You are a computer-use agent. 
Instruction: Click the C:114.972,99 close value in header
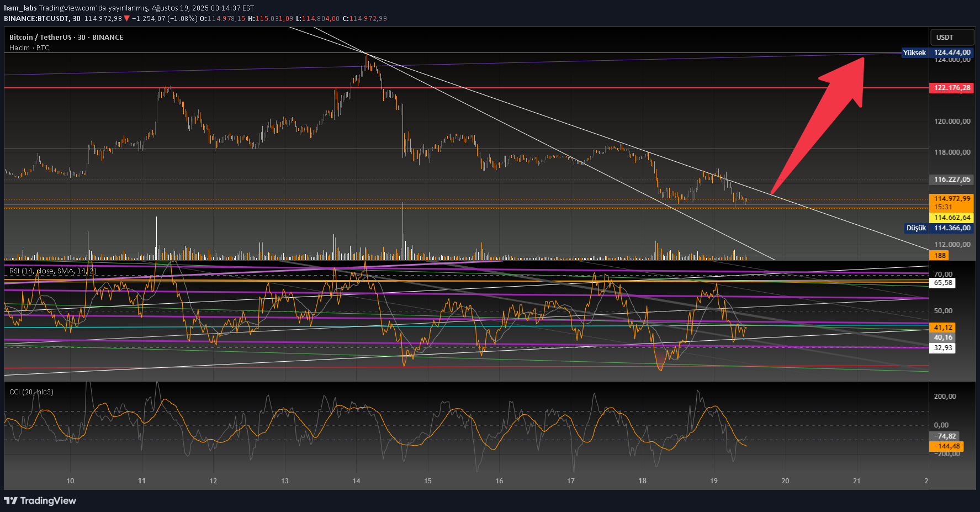coord(364,18)
